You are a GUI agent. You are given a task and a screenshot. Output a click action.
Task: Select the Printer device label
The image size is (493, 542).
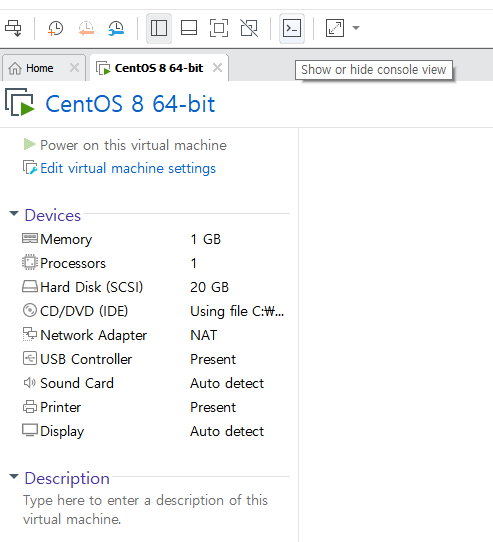click(x=61, y=407)
